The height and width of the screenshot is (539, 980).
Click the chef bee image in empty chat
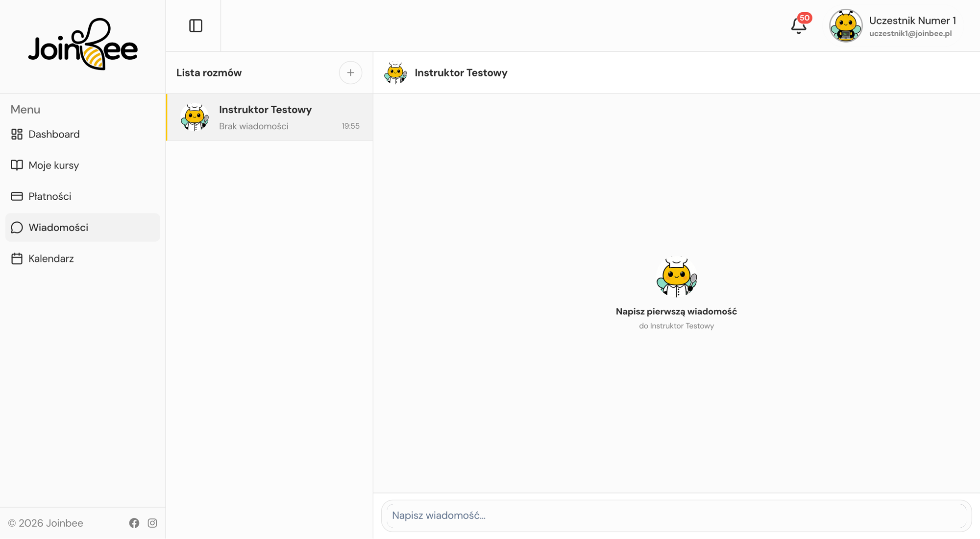click(676, 277)
